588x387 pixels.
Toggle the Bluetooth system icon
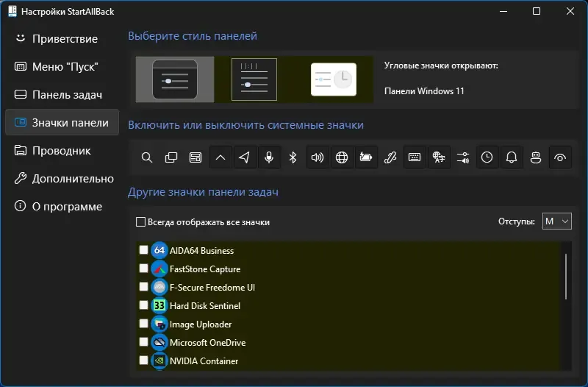[293, 157]
